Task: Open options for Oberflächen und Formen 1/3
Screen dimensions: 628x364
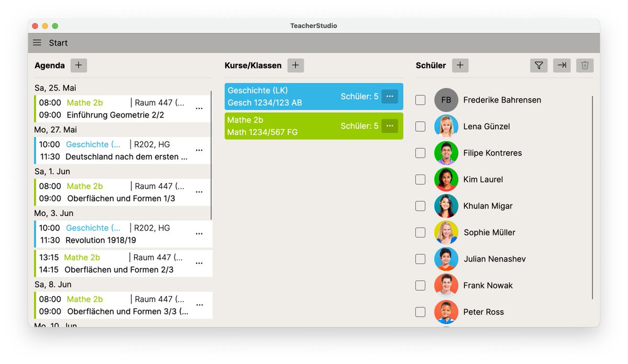Action: pos(199,192)
